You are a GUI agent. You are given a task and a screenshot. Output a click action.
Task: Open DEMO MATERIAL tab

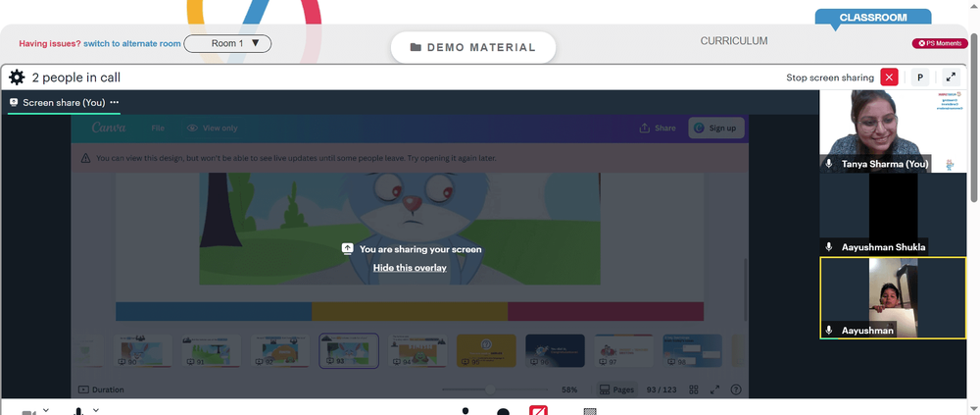coord(473,47)
